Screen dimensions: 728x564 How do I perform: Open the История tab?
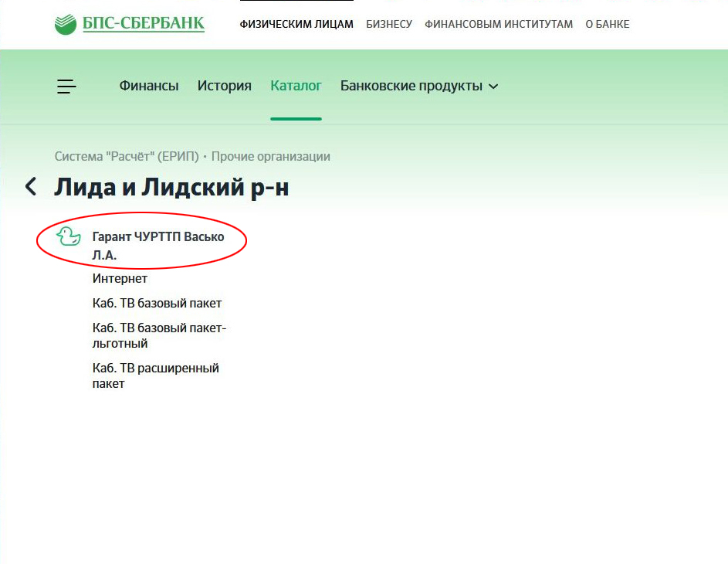click(224, 86)
